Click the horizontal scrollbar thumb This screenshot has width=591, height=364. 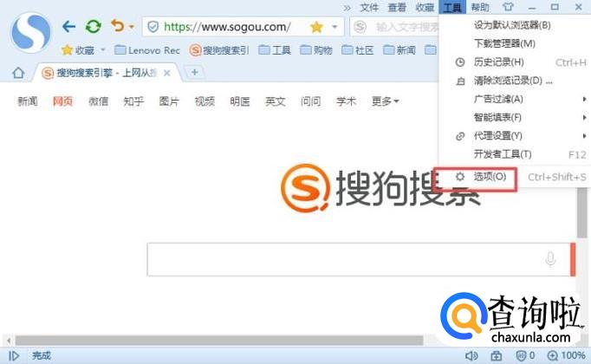219,341
